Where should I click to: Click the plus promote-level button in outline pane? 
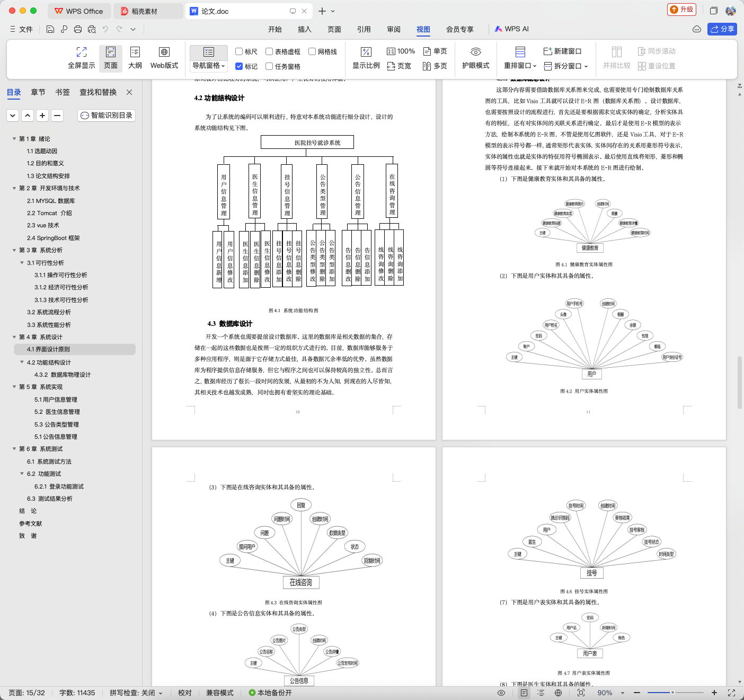pos(42,115)
